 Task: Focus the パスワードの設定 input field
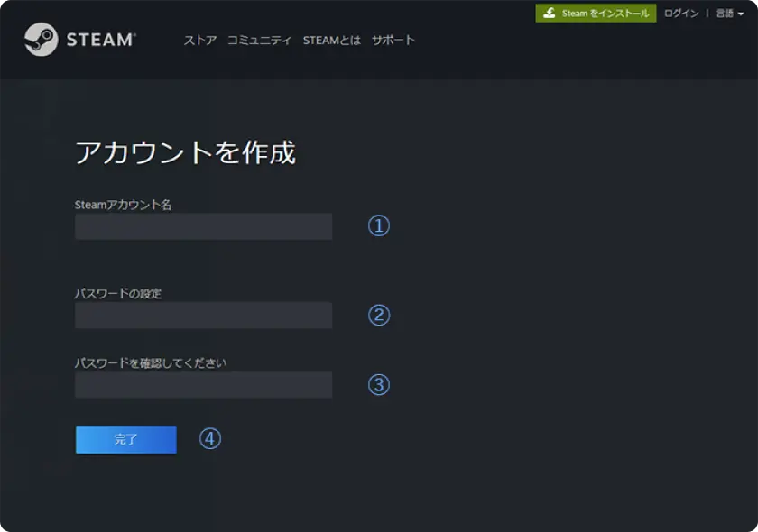pos(204,316)
